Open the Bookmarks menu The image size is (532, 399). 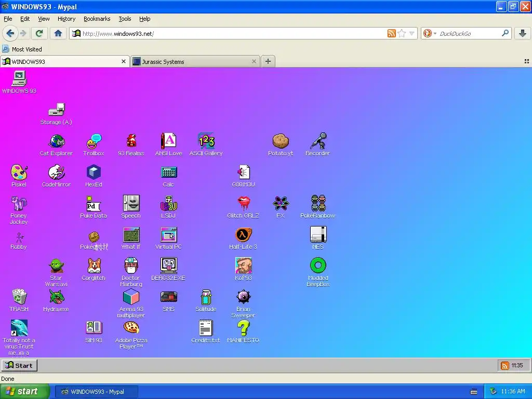coord(97,19)
